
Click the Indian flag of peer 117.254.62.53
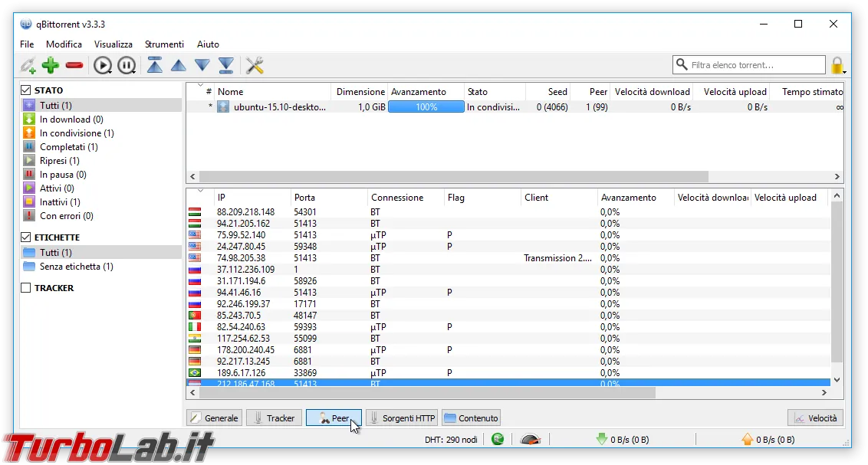point(194,339)
